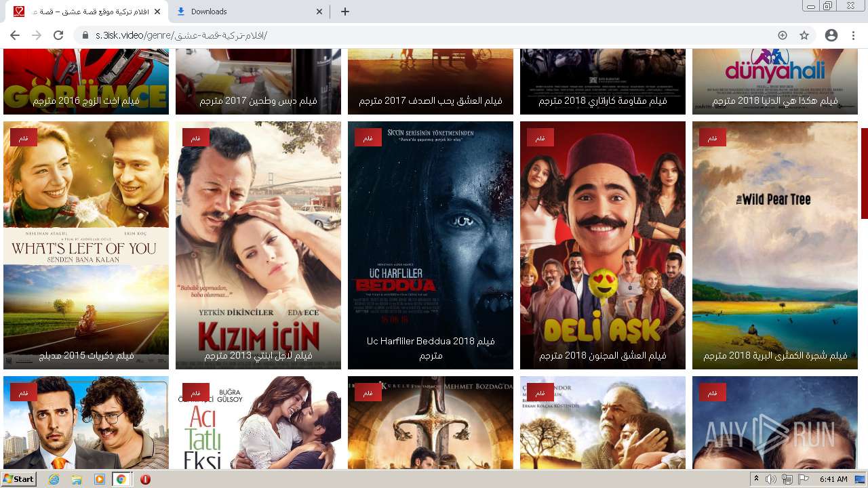Screen dimensions: 868x488
Task: Click the address bar URL field
Action: (x=434, y=35)
